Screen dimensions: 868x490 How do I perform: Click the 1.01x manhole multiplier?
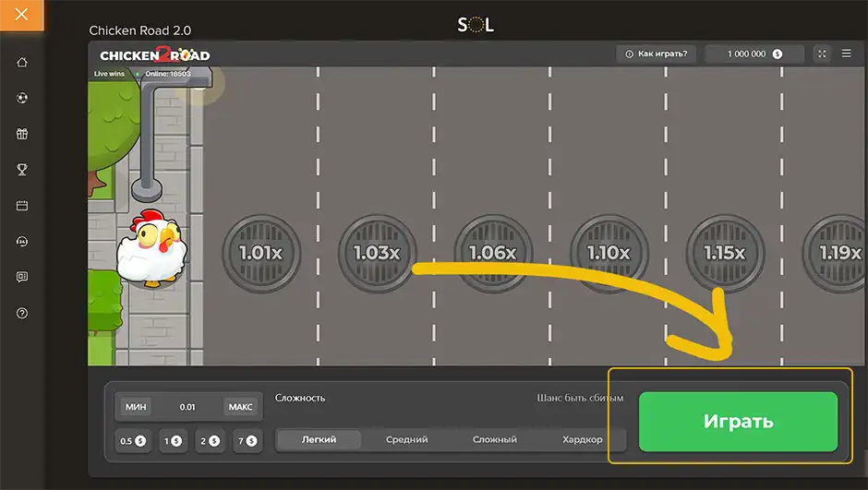coord(261,253)
